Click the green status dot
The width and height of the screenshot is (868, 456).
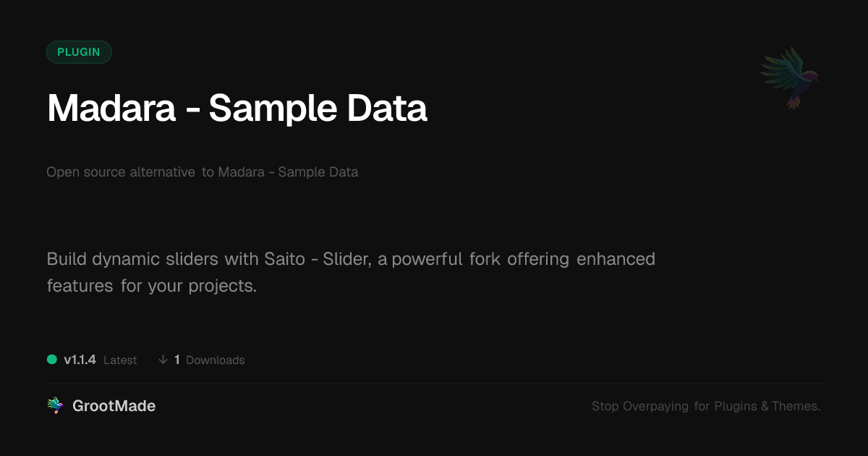coord(52,359)
